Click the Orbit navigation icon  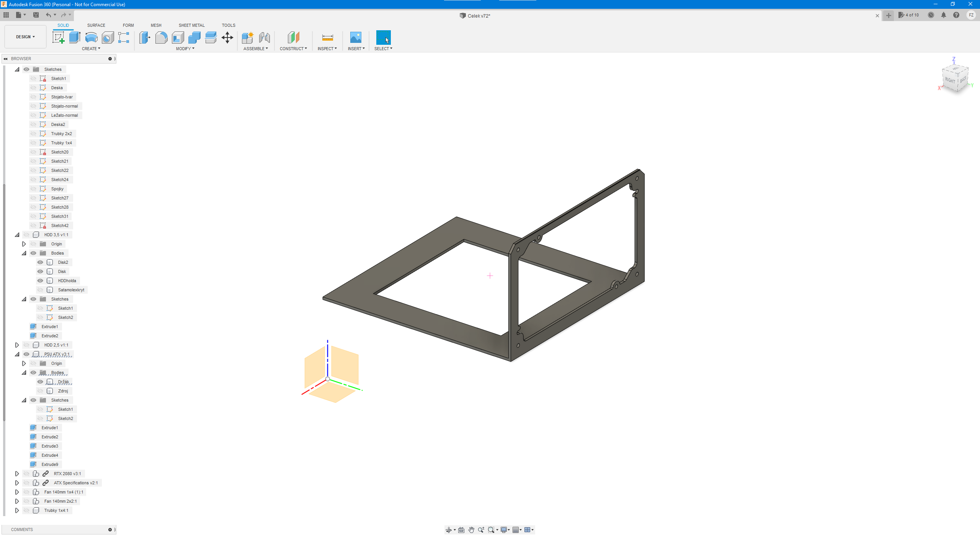coord(449,530)
